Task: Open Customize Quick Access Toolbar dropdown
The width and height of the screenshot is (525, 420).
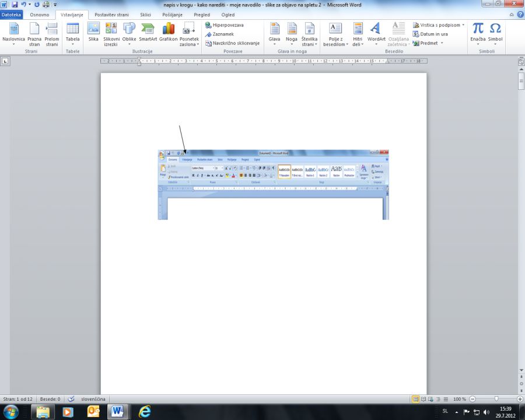Action: (x=55, y=5)
